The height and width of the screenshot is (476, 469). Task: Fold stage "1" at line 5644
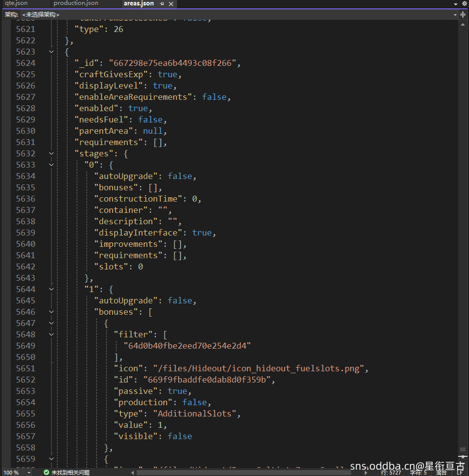pos(52,289)
